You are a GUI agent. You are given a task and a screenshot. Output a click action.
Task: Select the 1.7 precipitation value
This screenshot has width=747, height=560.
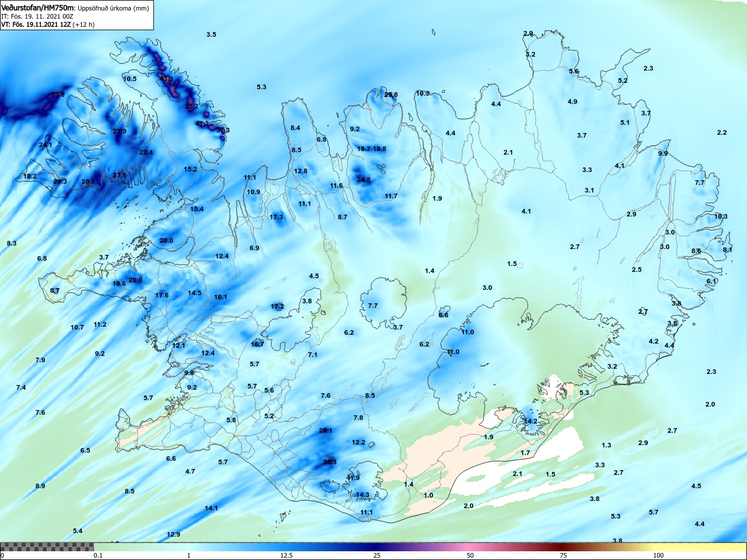click(525, 453)
